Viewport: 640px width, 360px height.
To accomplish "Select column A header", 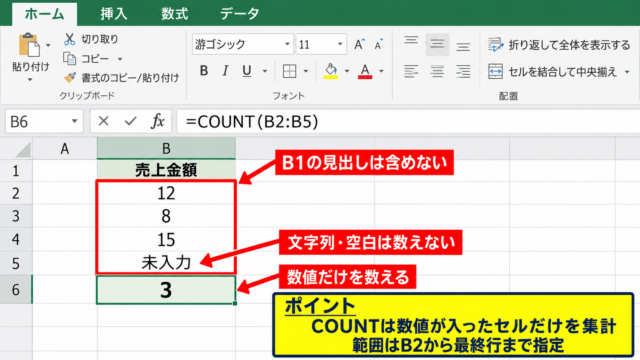I will click(x=64, y=149).
